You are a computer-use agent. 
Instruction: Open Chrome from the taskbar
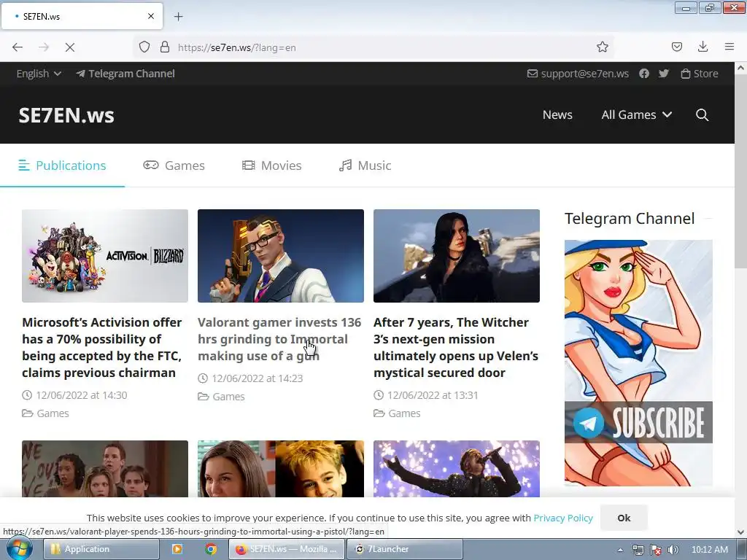click(x=211, y=549)
